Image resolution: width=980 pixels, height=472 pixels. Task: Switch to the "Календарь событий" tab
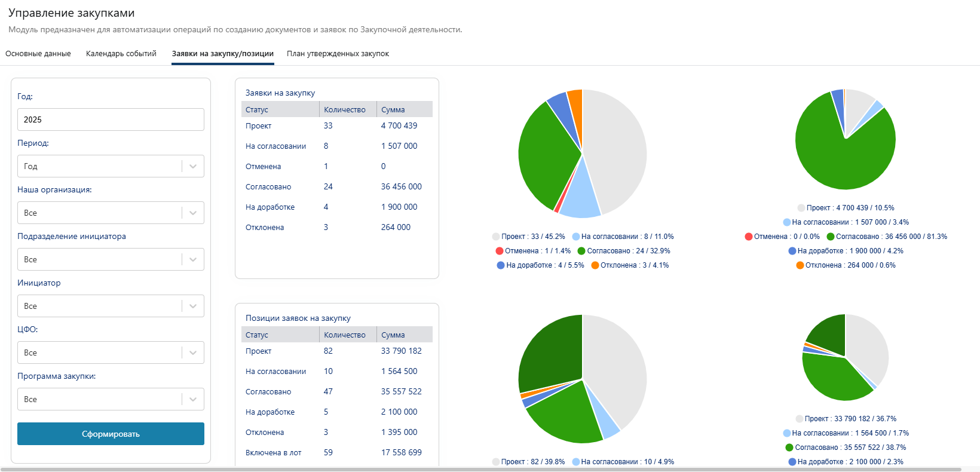click(121, 54)
